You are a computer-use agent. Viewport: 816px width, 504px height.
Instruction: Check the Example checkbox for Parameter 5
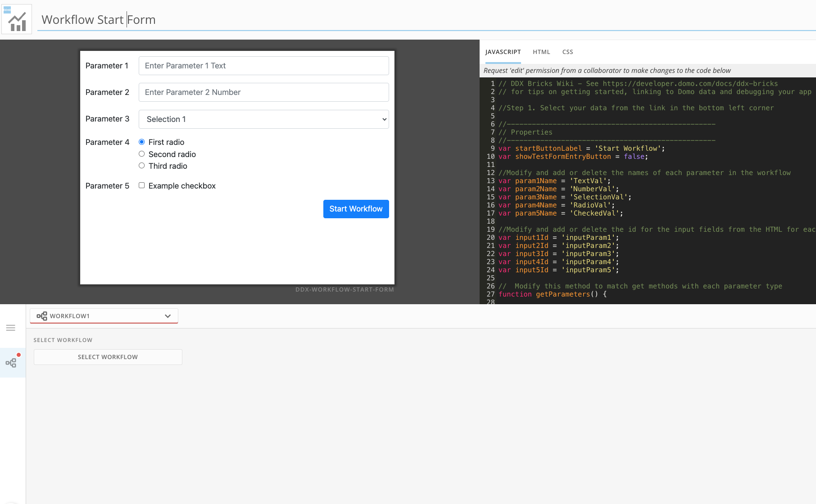(141, 185)
